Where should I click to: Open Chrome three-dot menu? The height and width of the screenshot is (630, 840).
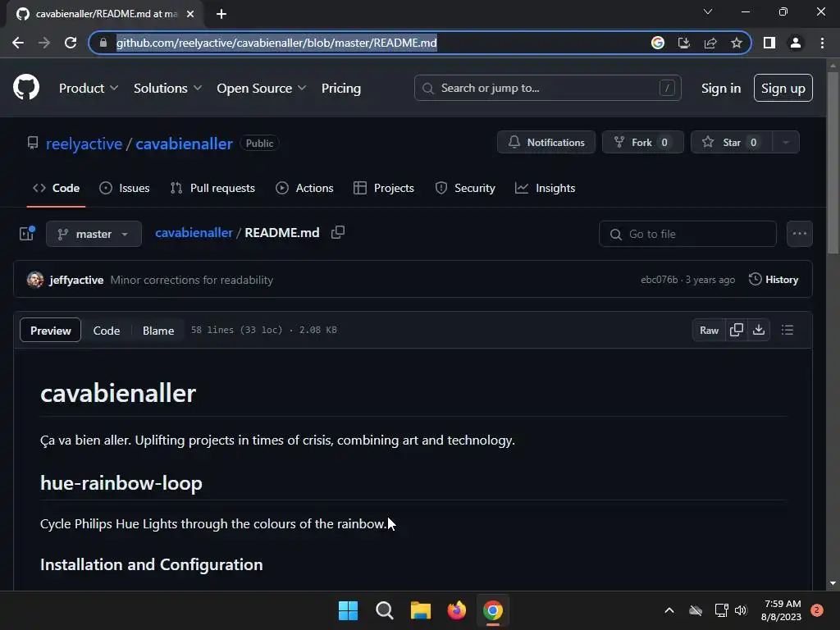coord(822,43)
